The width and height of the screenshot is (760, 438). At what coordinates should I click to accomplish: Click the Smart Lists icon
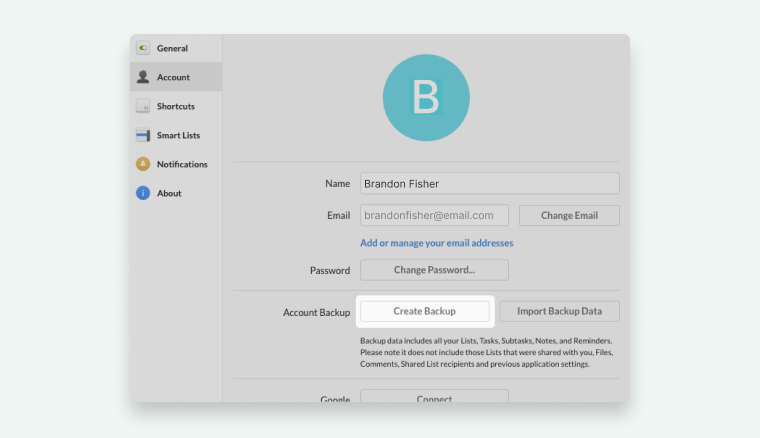(x=143, y=135)
